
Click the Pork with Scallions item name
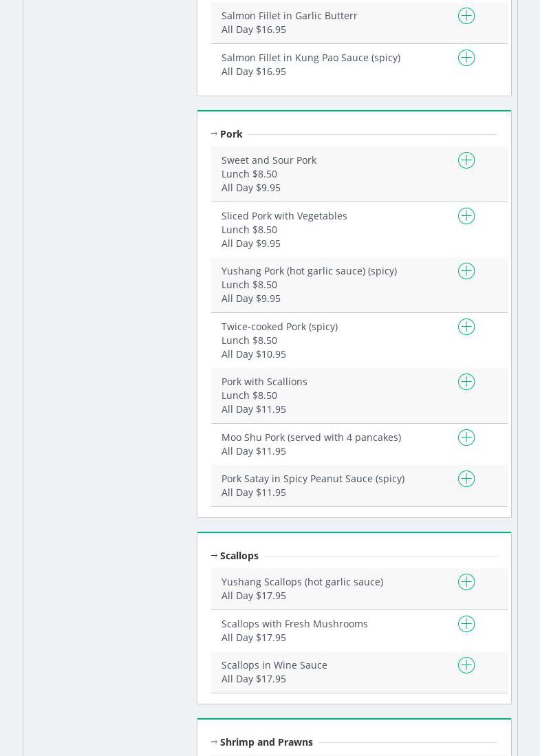click(x=263, y=382)
